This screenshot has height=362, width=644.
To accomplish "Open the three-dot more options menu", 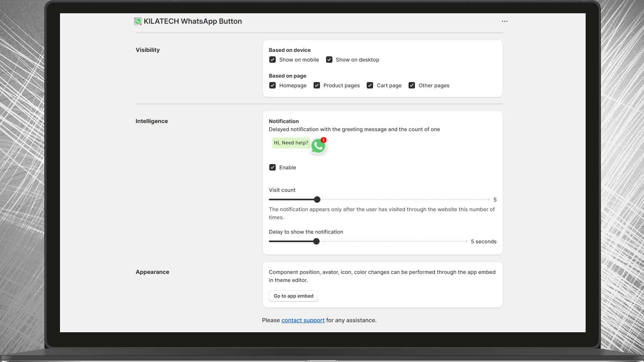I will tap(505, 21).
